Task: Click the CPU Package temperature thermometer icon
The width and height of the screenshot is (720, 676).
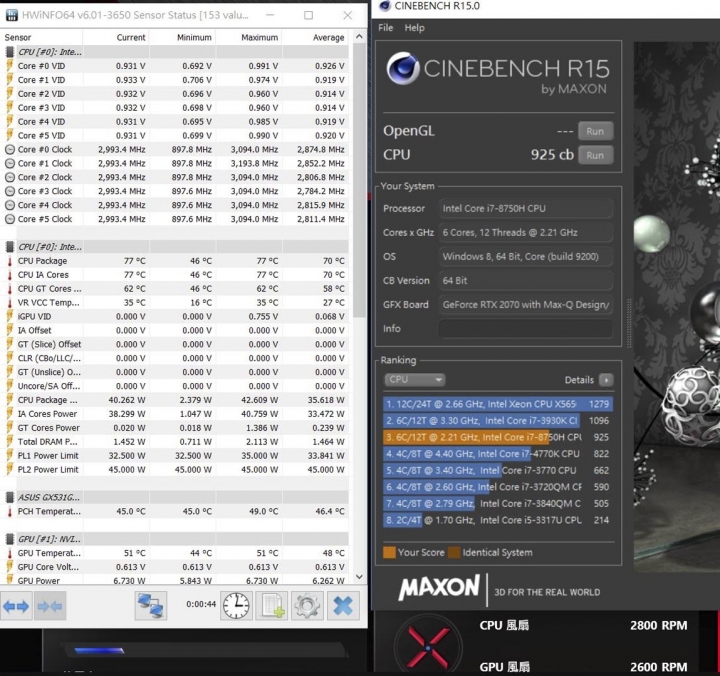Action: tap(10, 261)
